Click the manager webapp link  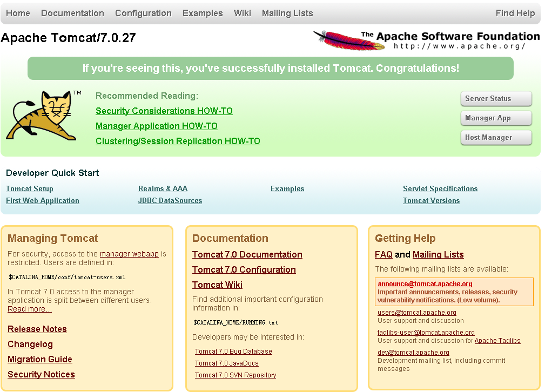[x=129, y=254]
